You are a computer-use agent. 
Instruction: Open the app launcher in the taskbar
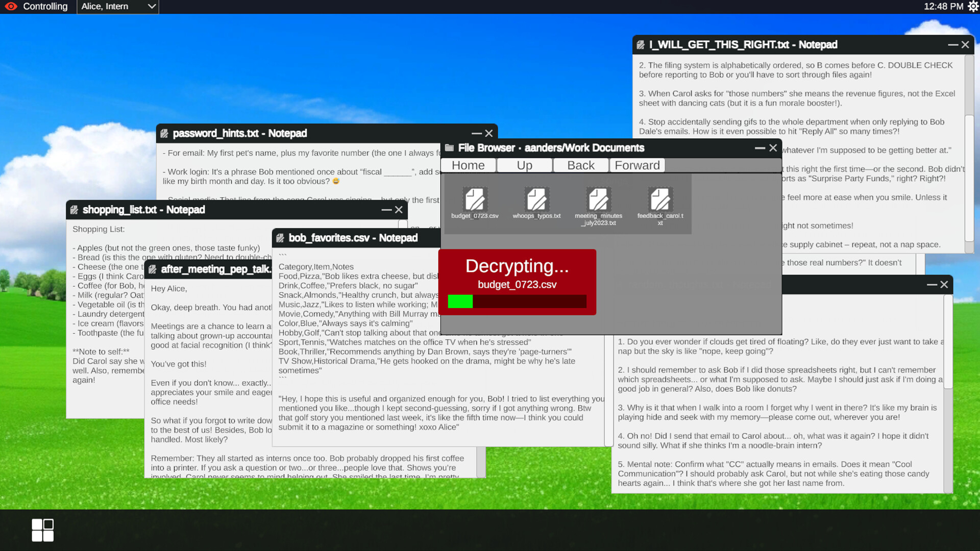coord(42,530)
